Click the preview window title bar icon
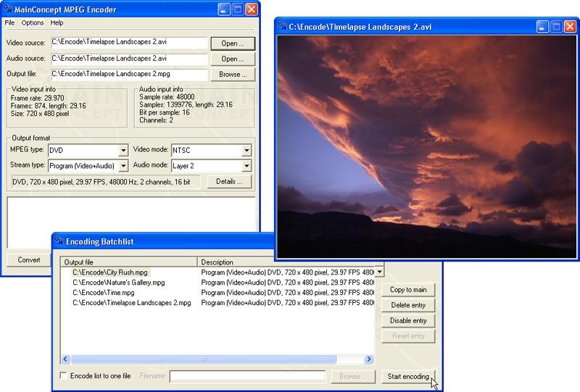This screenshot has width=580, height=392. click(282, 27)
